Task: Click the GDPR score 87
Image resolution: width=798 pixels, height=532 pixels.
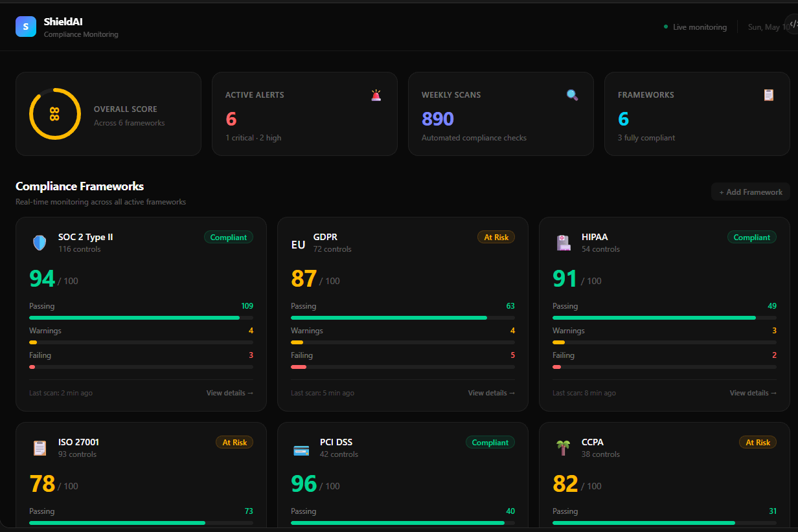Action: click(x=304, y=278)
